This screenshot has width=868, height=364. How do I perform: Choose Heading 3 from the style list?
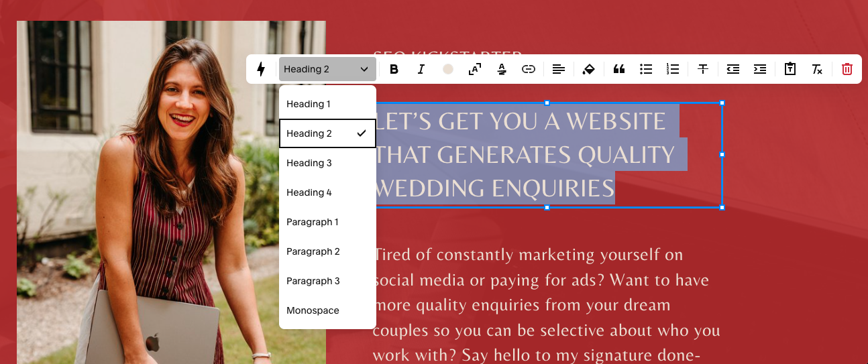(327, 163)
